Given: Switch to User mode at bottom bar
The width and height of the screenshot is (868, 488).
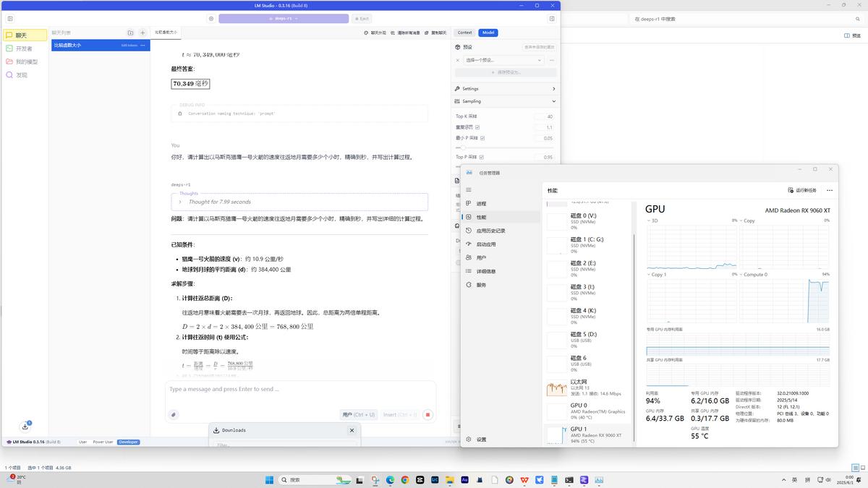Looking at the screenshot, I should [x=83, y=442].
